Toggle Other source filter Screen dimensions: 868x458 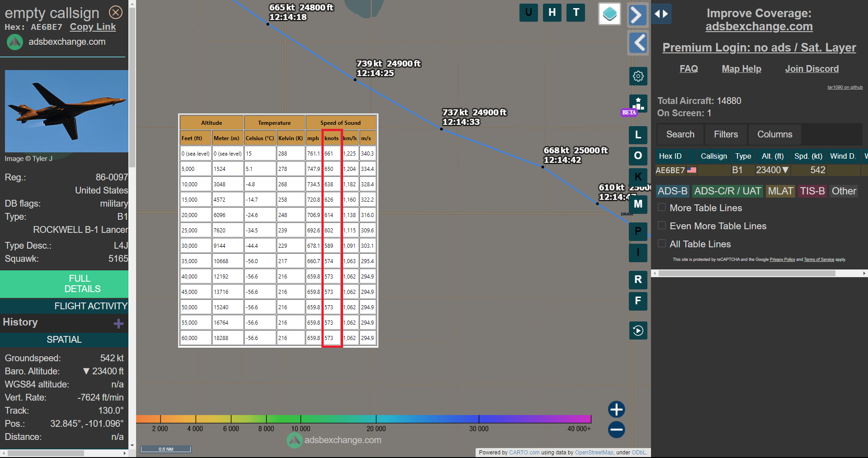point(844,191)
